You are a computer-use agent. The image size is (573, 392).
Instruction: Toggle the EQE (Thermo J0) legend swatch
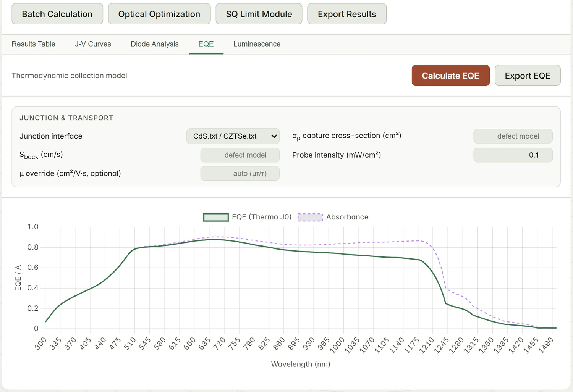click(x=216, y=217)
